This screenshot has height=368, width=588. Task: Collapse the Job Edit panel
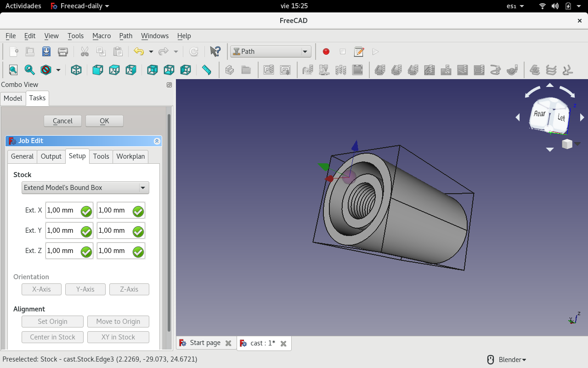[157, 141]
